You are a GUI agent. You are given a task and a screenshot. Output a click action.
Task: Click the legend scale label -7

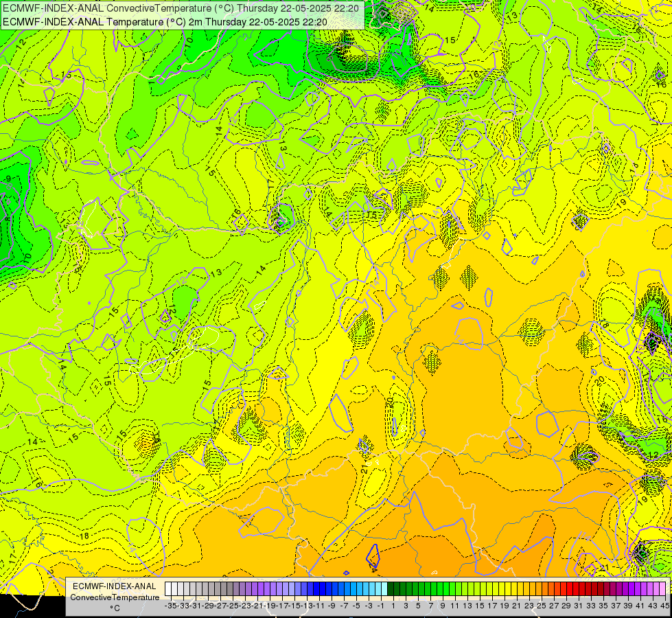(x=344, y=606)
